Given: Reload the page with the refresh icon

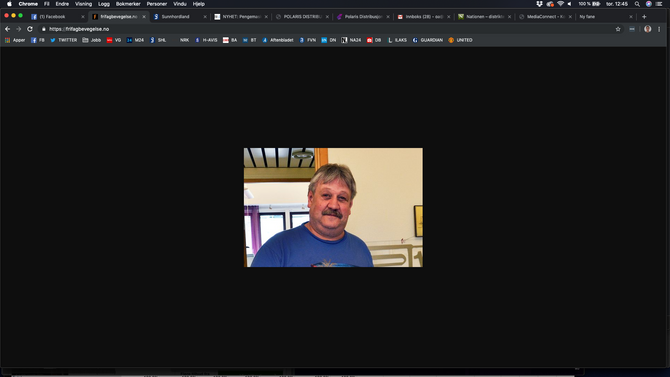Looking at the screenshot, I should pyautogui.click(x=30, y=29).
